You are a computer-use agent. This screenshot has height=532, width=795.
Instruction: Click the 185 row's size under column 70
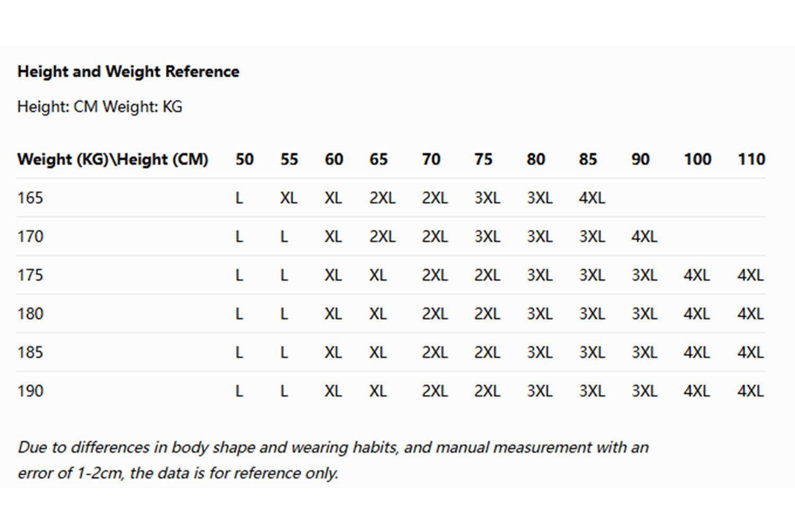[435, 352]
